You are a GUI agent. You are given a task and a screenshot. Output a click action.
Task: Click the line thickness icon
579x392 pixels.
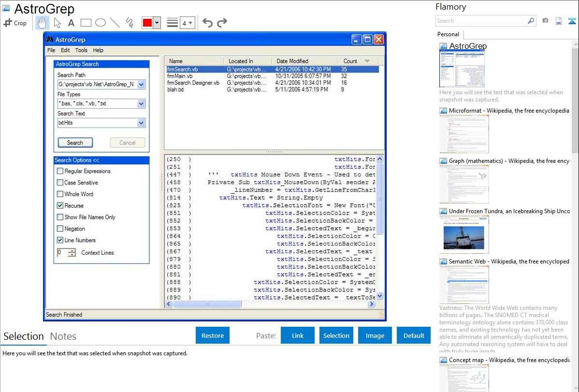click(173, 23)
